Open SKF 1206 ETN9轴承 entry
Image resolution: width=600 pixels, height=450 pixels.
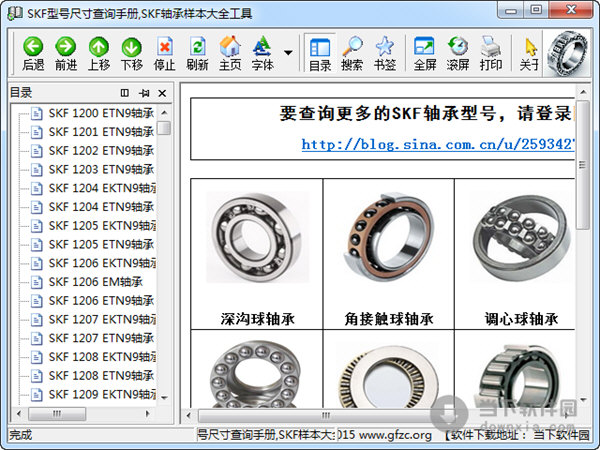[101, 300]
